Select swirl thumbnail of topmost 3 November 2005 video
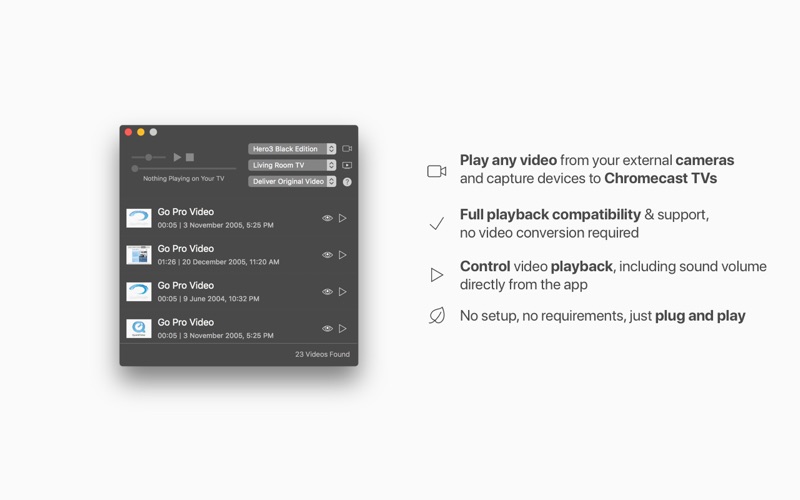Image resolution: width=800 pixels, height=500 pixels. pos(139,218)
